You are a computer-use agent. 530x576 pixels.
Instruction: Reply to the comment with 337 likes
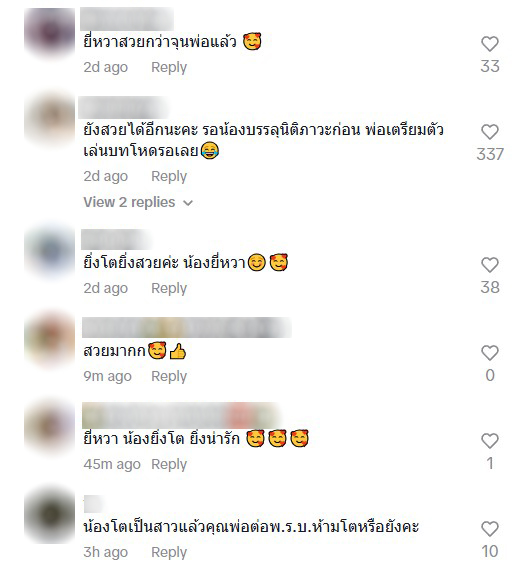[169, 176]
